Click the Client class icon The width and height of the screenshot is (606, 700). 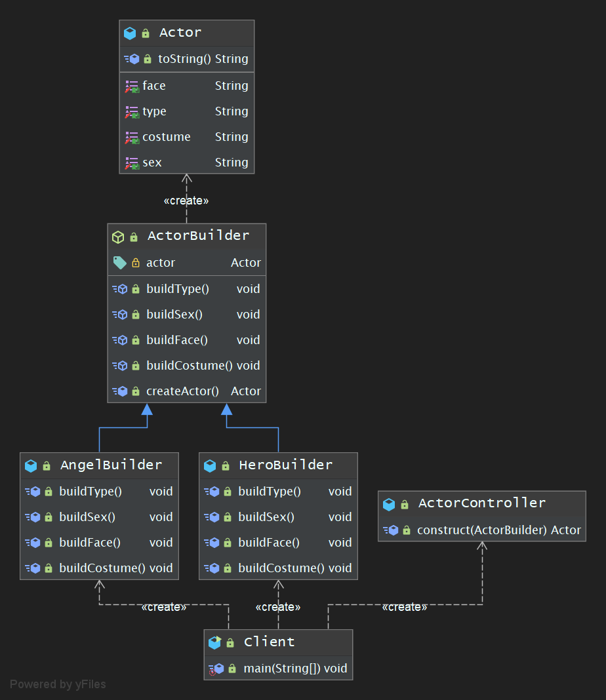[x=214, y=642]
